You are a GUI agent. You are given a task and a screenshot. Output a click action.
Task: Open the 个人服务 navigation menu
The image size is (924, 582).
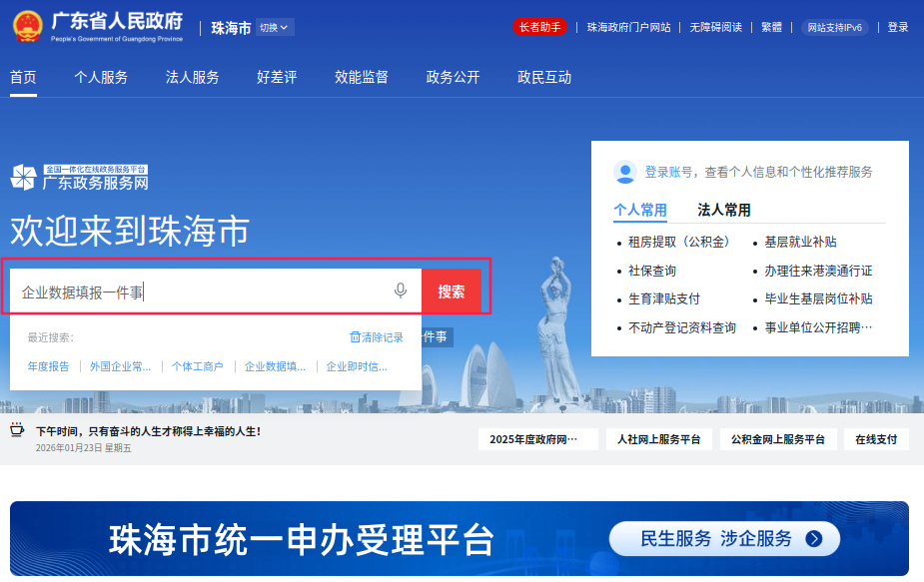coord(101,77)
